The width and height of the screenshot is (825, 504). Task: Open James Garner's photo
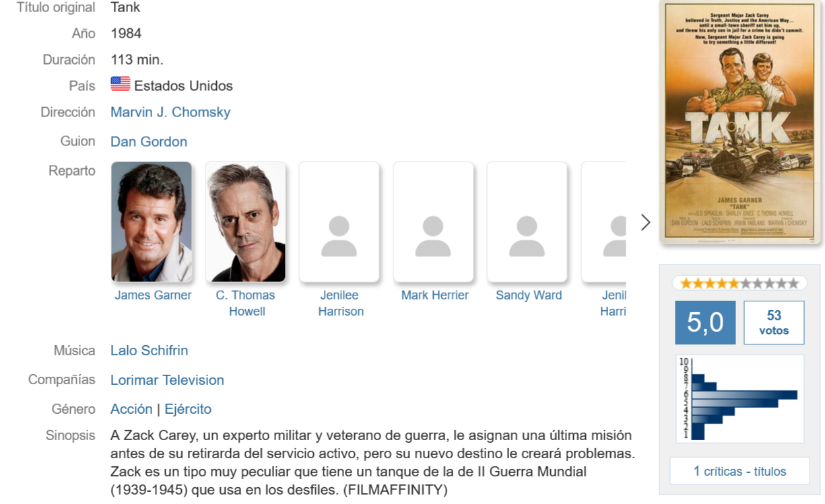(x=152, y=221)
